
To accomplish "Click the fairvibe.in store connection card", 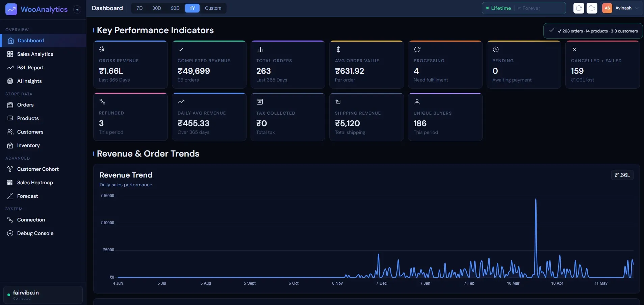I will (x=43, y=295).
